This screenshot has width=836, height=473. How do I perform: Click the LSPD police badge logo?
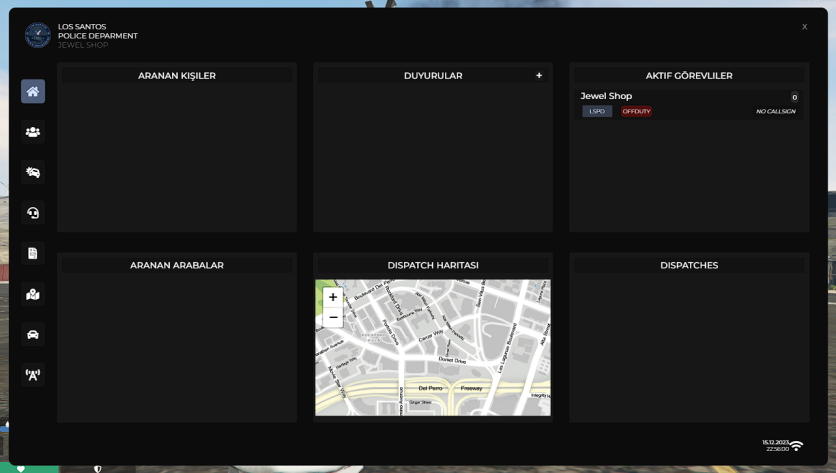[38, 35]
